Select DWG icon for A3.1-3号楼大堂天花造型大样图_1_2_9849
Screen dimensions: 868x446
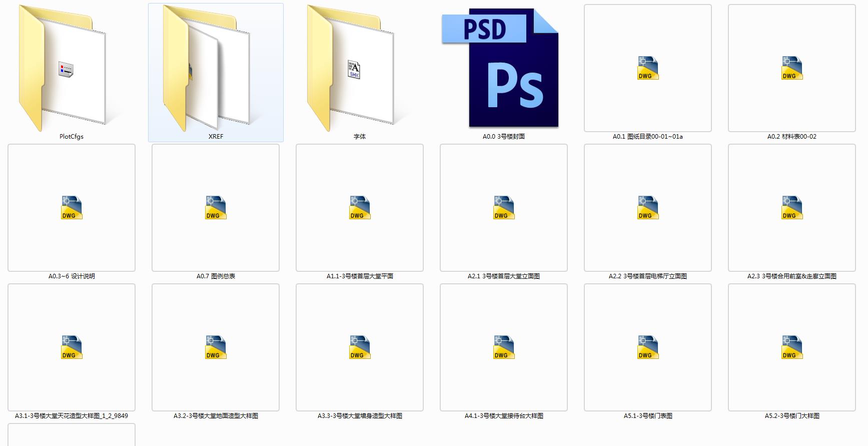72,347
